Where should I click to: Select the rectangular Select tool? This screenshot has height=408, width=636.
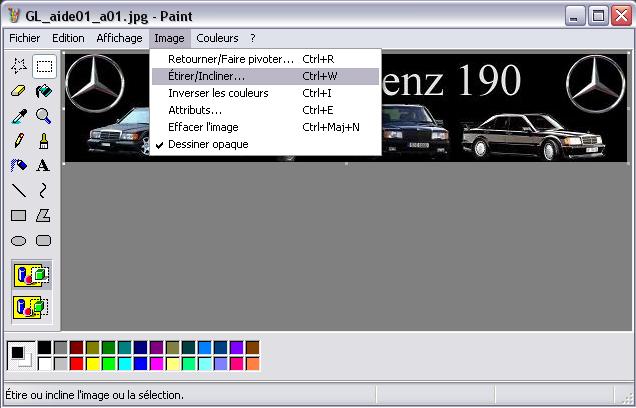pos(44,66)
